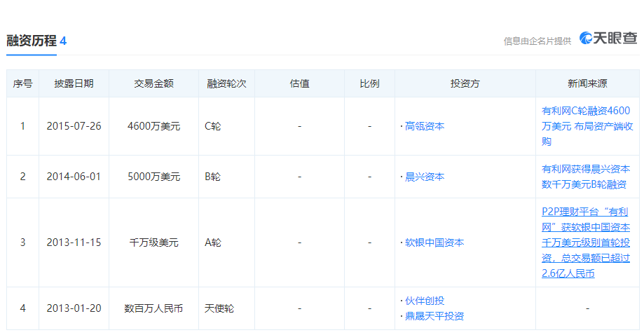Screen dimensions: 644x335
Task: Click the 交易金额 column header
Action: (153, 83)
